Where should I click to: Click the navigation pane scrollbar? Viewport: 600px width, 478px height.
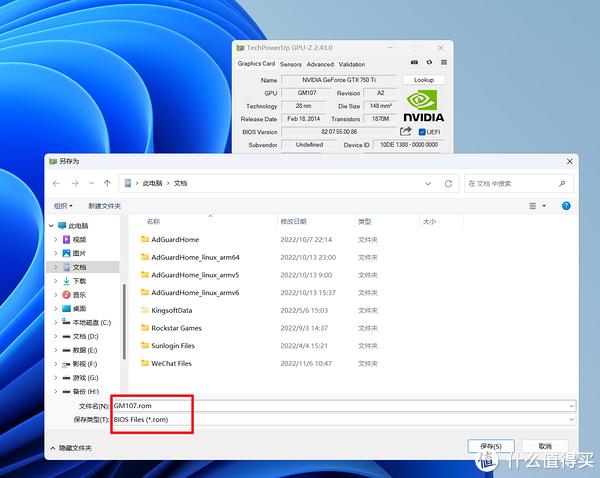pyautogui.click(x=124, y=321)
